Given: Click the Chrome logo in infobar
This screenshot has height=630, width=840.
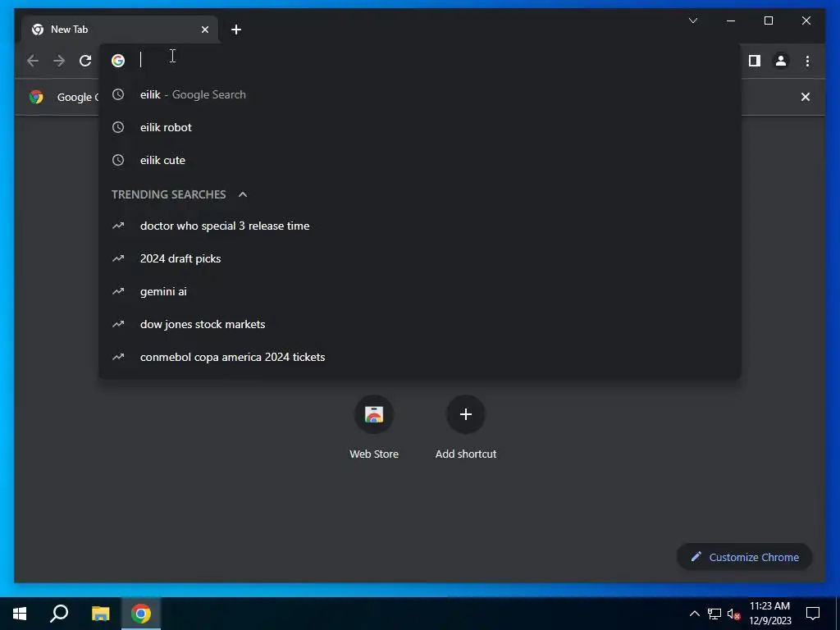Looking at the screenshot, I should pyautogui.click(x=36, y=97).
